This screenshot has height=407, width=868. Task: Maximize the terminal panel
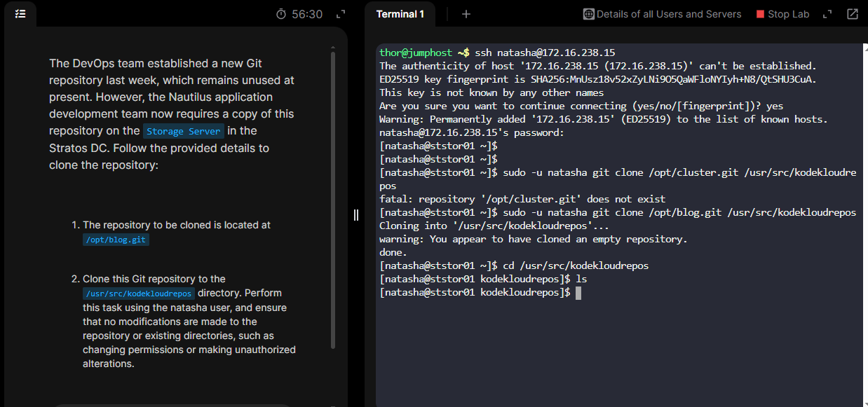[x=827, y=14]
